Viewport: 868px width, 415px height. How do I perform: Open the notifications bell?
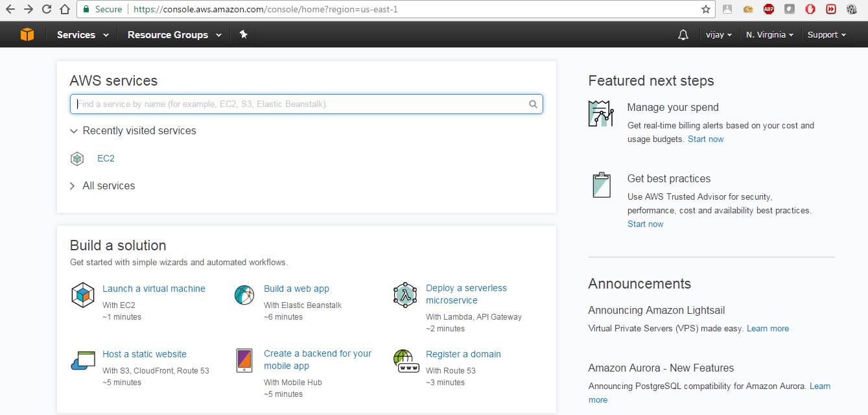pos(683,35)
